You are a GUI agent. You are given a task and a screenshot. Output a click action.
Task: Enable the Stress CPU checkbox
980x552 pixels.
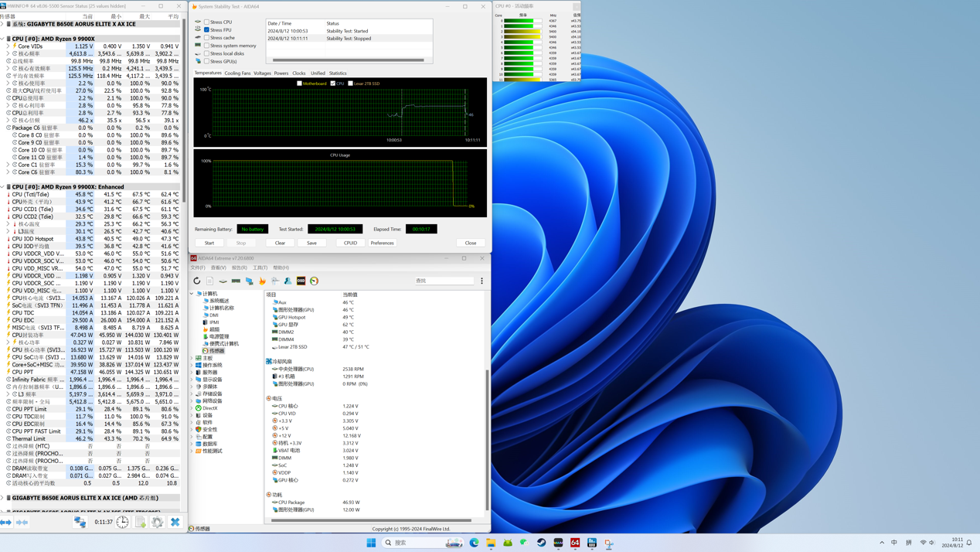click(x=206, y=22)
